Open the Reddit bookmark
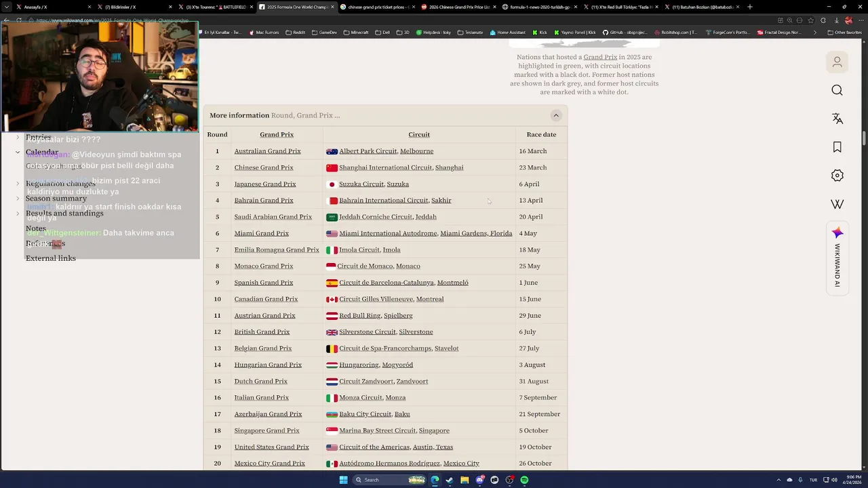Screen dimensions: 868x488 click(295, 33)
